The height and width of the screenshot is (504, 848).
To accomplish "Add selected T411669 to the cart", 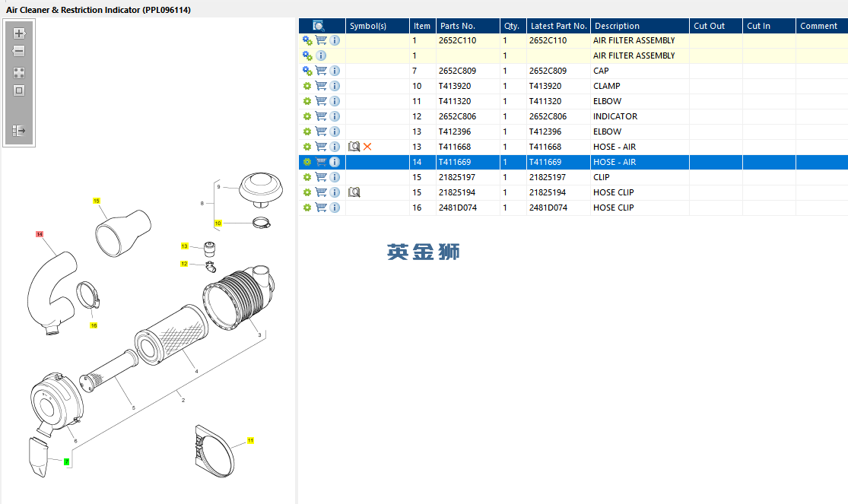I will coord(321,161).
